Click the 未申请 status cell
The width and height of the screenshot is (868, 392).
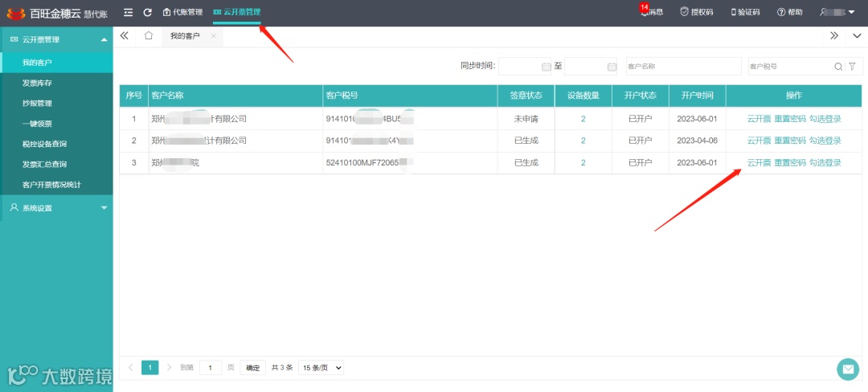click(x=526, y=118)
